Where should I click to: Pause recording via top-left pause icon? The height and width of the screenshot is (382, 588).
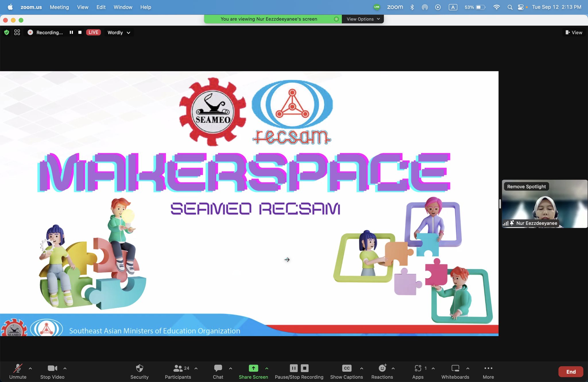71,32
